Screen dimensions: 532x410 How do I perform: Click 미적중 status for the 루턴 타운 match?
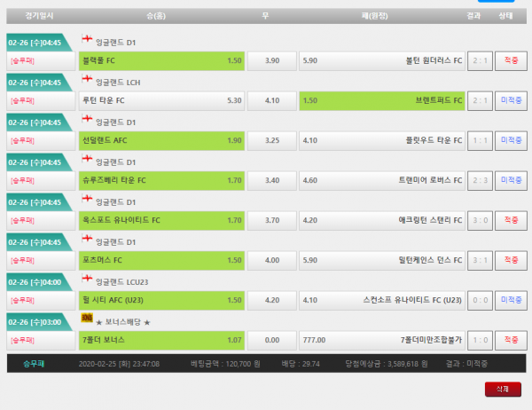click(x=510, y=100)
